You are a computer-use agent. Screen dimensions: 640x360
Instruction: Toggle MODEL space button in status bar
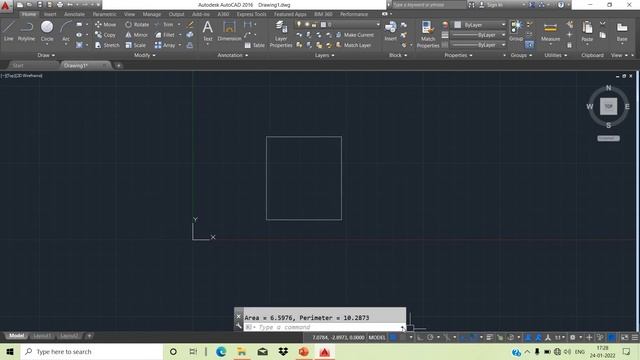(x=377, y=338)
